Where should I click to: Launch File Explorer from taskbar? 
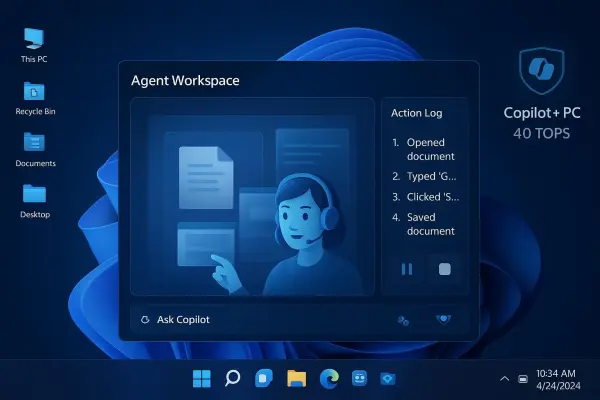(x=297, y=378)
